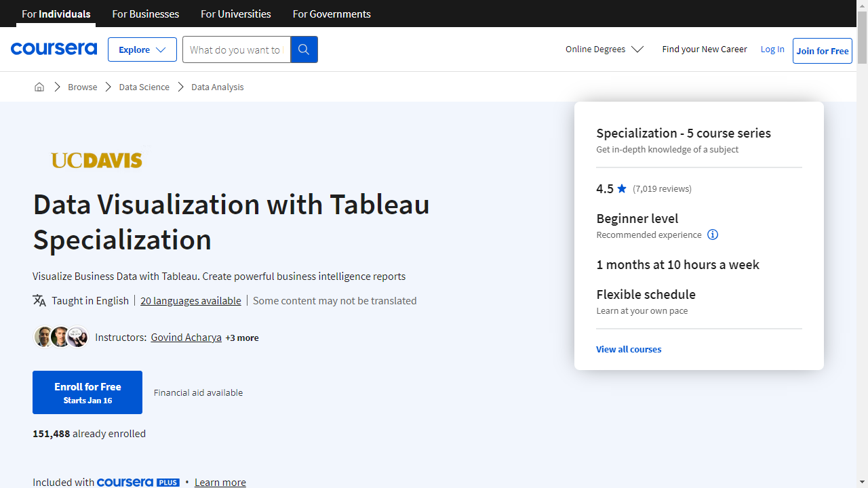Switch to the For Governments tab
868x488 pixels.
332,14
